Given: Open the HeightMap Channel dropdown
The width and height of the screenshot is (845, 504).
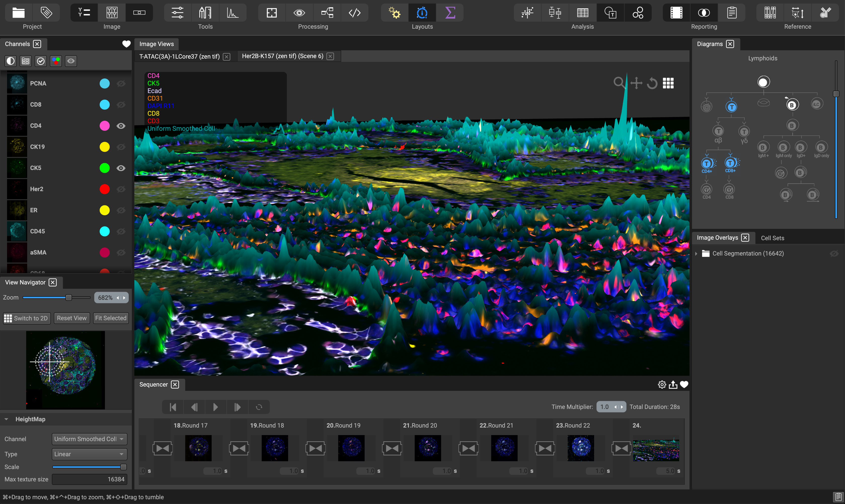Looking at the screenshot, I should point(89,439).
